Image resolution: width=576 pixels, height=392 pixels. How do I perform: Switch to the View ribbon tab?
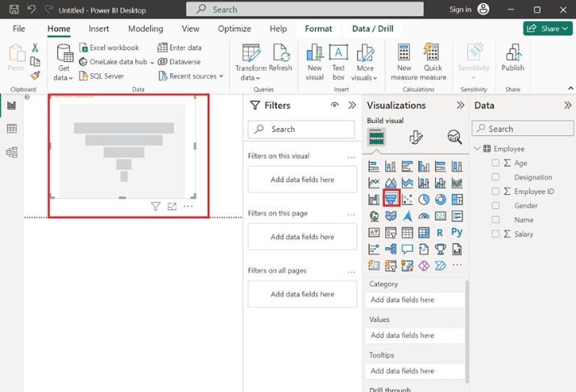point(190,29)
